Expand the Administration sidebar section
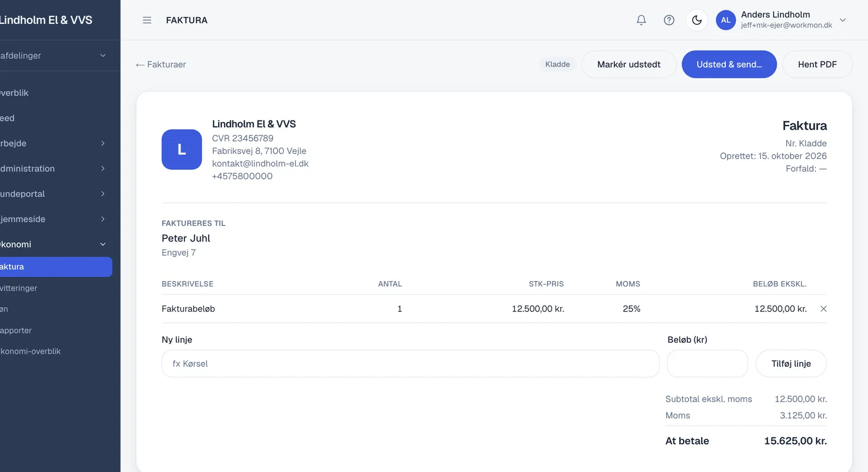Image resolution: width=868 pixels, height=472 pixels. (x=53, y=169)
